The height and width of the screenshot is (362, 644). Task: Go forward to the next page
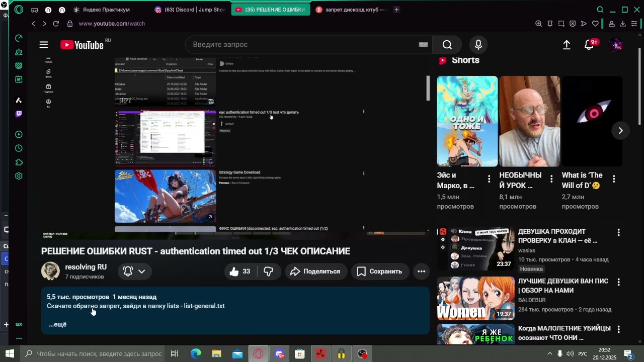[44, 24]
